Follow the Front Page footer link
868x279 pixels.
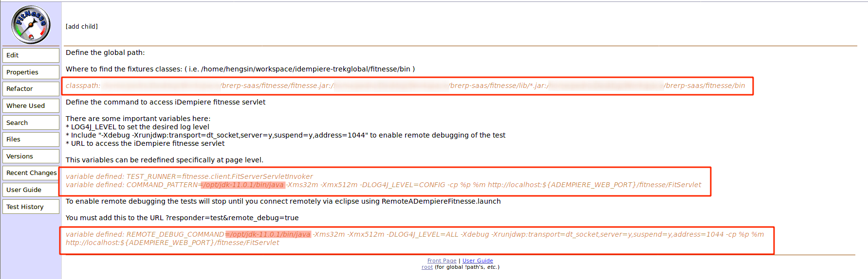point(442,261)
